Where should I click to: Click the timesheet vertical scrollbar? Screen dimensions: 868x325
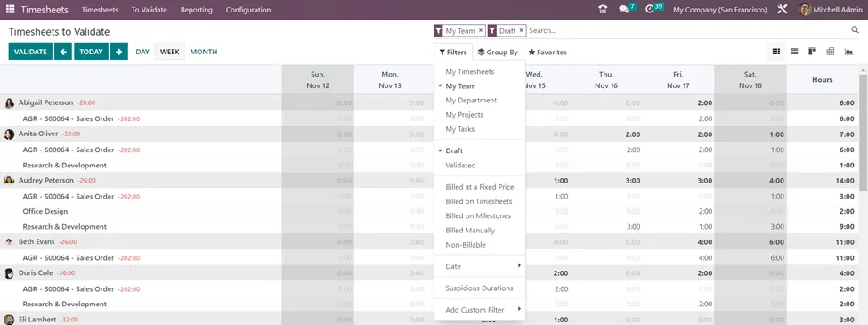[864, 133]
